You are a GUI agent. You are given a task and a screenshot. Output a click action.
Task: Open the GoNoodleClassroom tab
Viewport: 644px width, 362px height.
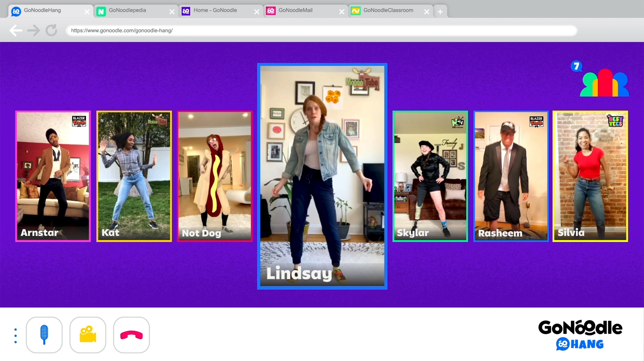[388, 11]
